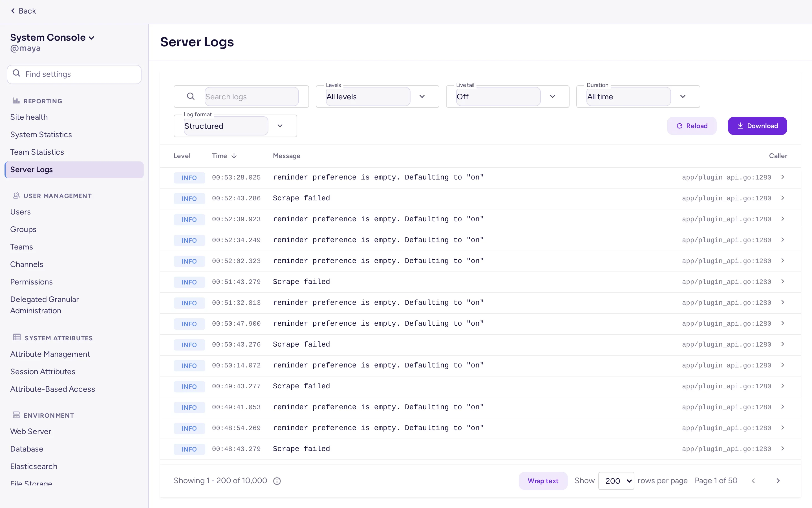The image size is (812, 508).
Task: Click the Download button
Action: coord(757,126)
